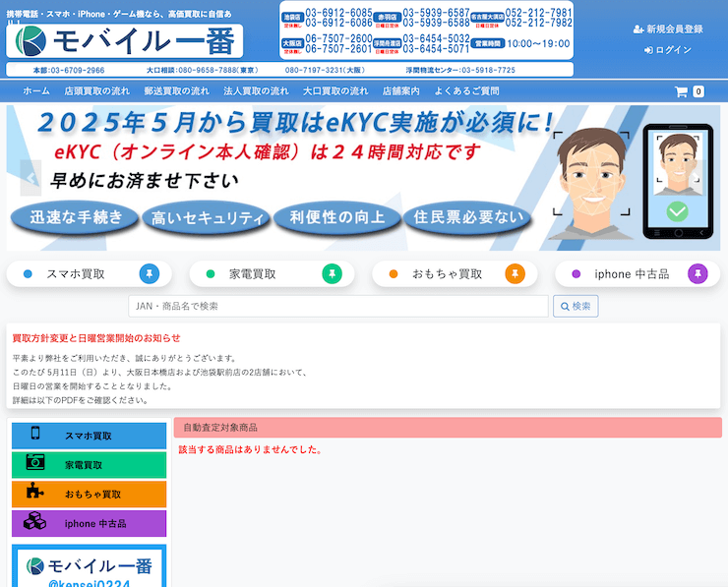The image size is (728, 587).
Task: Click purple pin icon on iphone 中古品 pill
Action: pos(698,273)
